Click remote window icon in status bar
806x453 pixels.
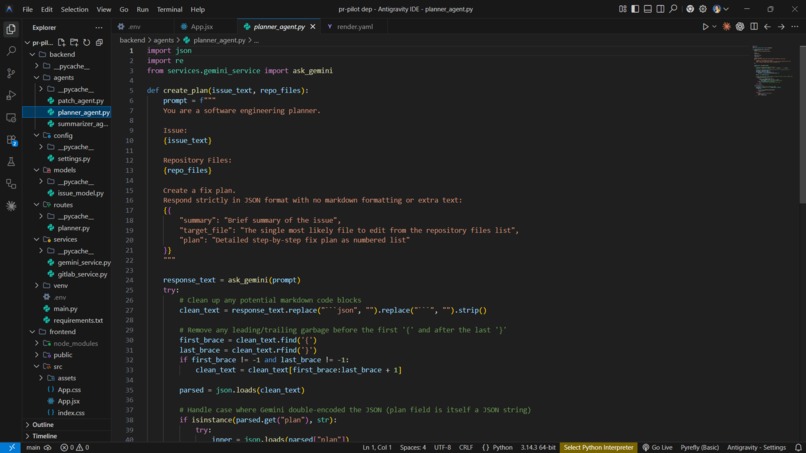pos(11,447)
